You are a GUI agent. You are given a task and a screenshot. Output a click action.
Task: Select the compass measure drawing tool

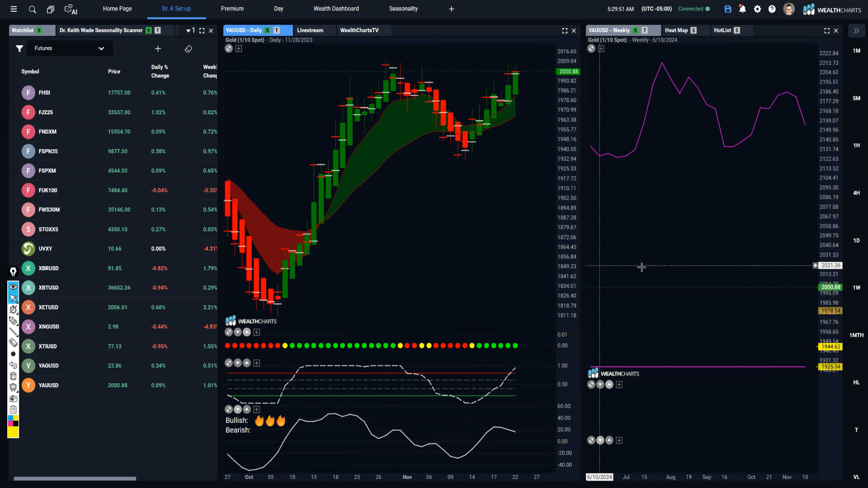(x=13, y=310)
